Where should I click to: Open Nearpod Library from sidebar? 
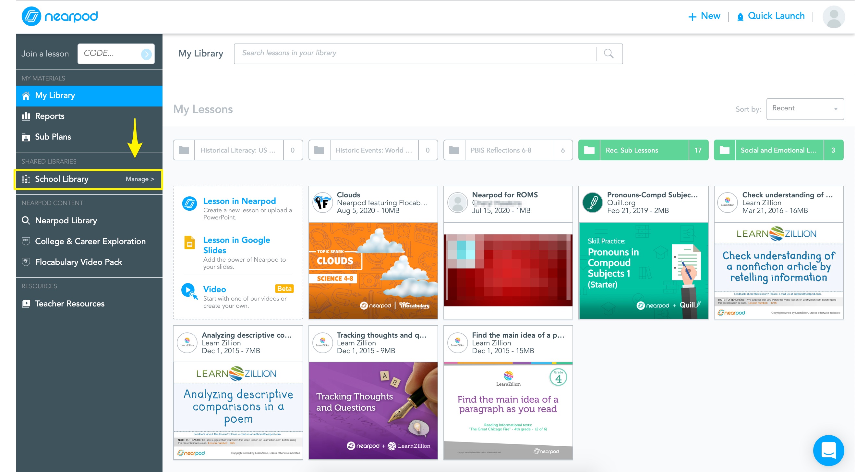pos(66,220)
